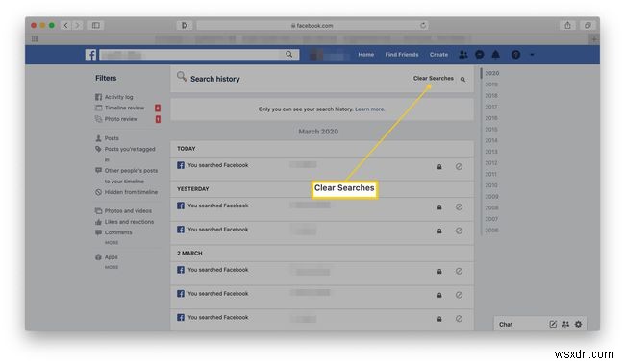Image resolution: width=625 pixels, height=364 pixels.
Task: Jump to year 2019 in timeline
Action: click(x=491, y=85)
